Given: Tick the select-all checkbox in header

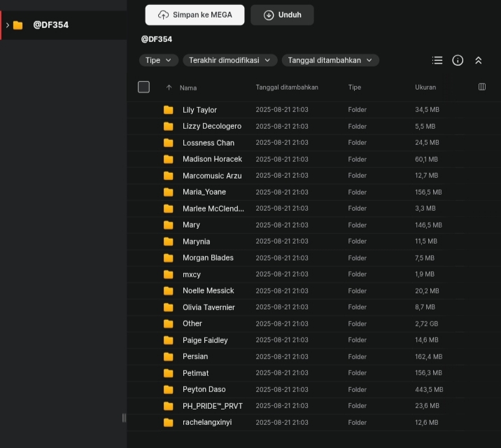Looking at the screenshot, I should click(x=143, y=87).
